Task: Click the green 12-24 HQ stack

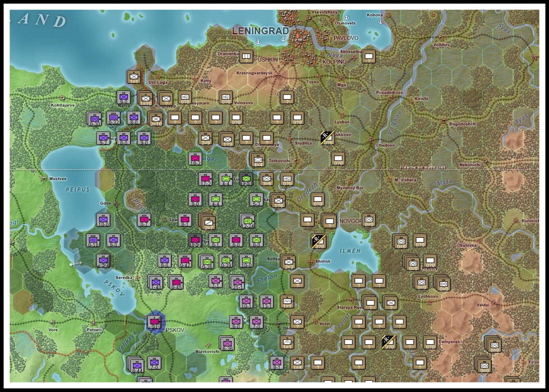Action: click(247, 221)
